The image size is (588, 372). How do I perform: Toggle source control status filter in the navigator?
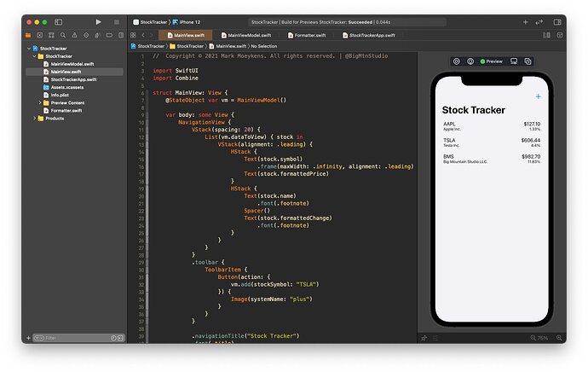120,338
